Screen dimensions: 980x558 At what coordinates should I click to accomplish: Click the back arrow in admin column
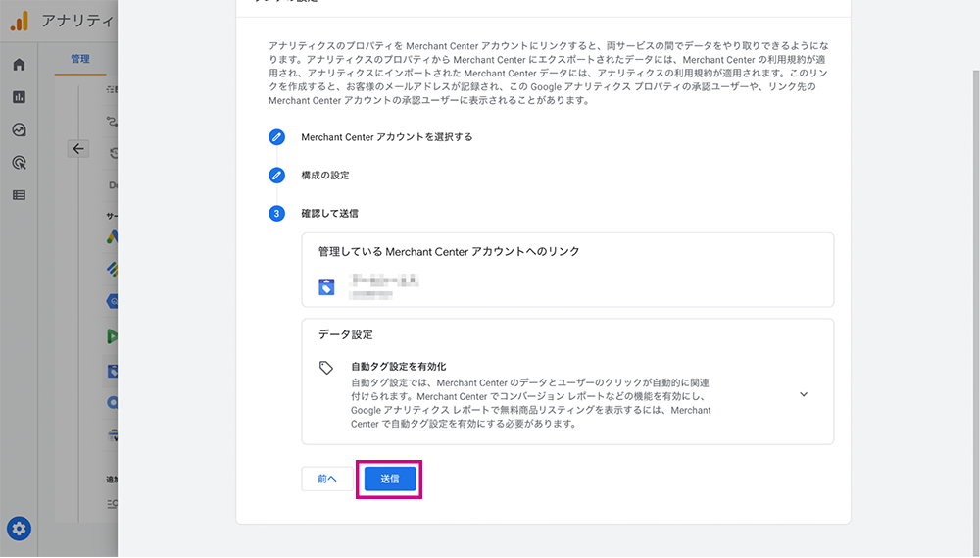[78, 149]
